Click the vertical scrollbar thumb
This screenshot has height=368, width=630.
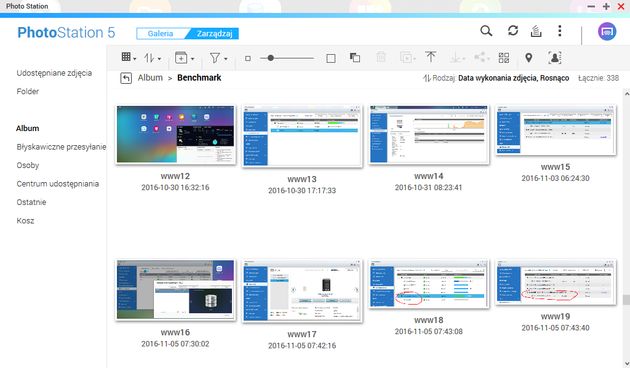626,300
